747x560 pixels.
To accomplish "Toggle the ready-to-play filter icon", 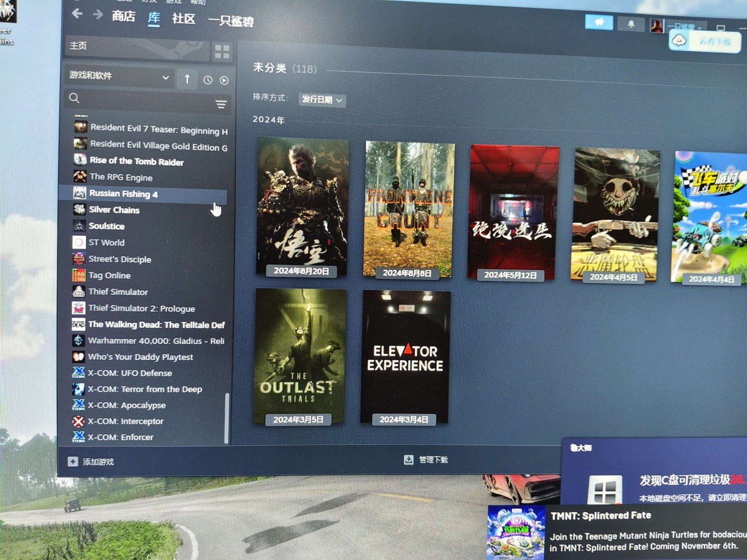I will (x=224, y=80).
